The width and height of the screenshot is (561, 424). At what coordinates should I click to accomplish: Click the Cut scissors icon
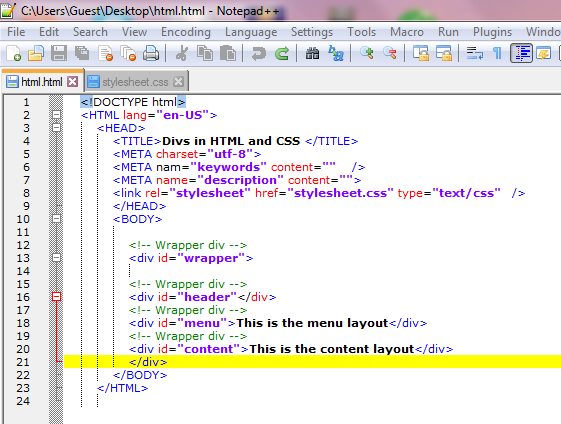click(182, 54)
